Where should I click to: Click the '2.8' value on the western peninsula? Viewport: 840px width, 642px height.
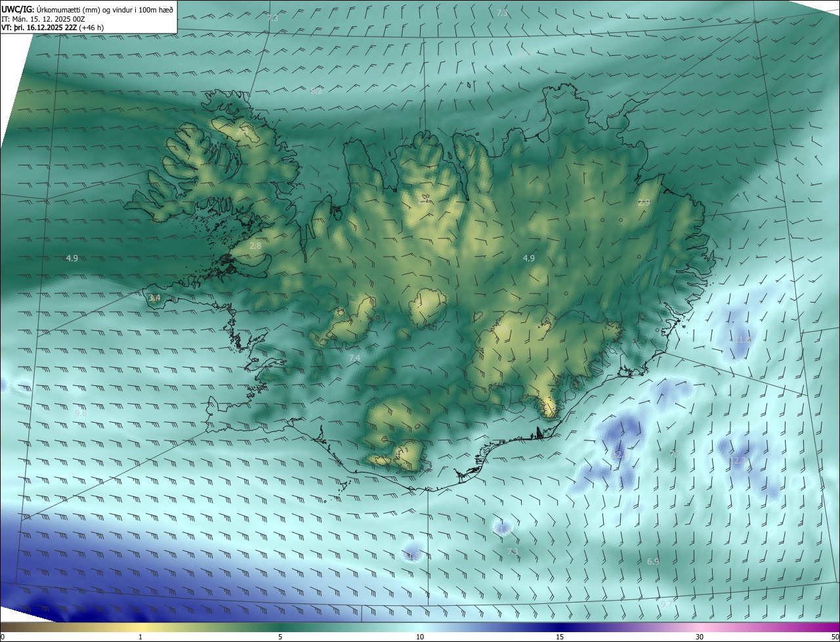(x=255, y=246)
